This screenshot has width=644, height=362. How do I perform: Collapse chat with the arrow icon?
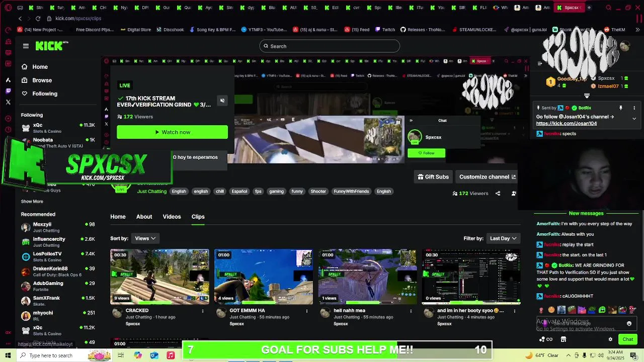pos(539,63)
